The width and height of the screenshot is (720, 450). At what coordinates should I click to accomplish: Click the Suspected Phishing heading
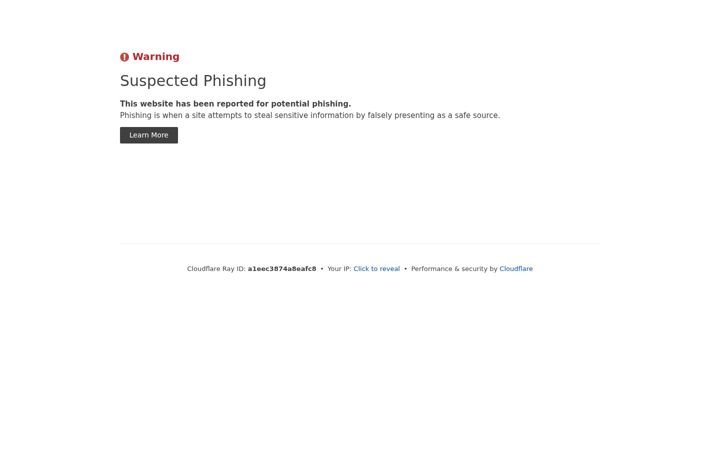point(193,81)
